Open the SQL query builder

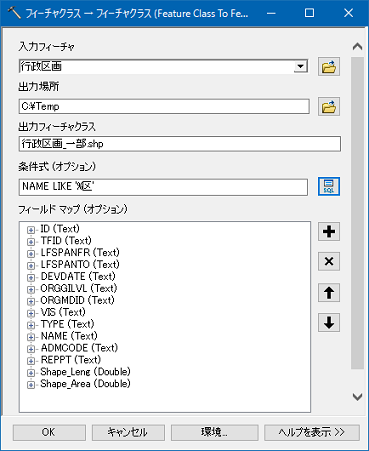(329, 186)
